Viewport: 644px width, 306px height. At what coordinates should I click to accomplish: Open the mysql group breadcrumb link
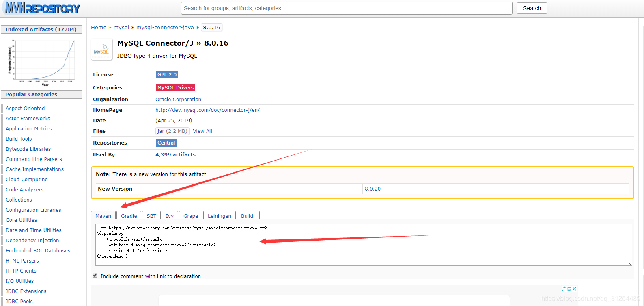(121, 28)
